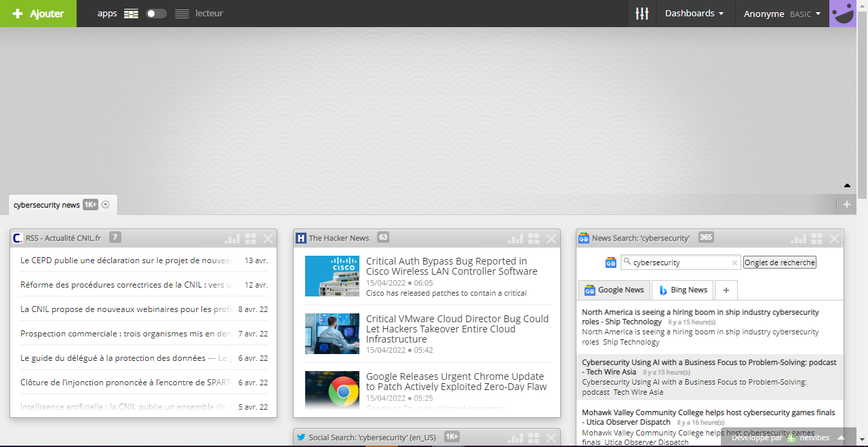
Task: Collapse the dashboard header with the arrow
Action: pos(847,185)
